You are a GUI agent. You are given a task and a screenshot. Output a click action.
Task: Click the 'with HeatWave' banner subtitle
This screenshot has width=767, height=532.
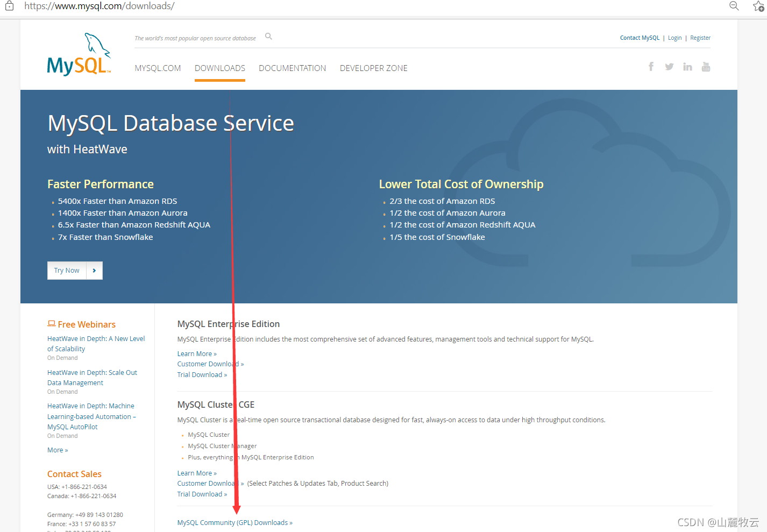(x=87, y=150)
